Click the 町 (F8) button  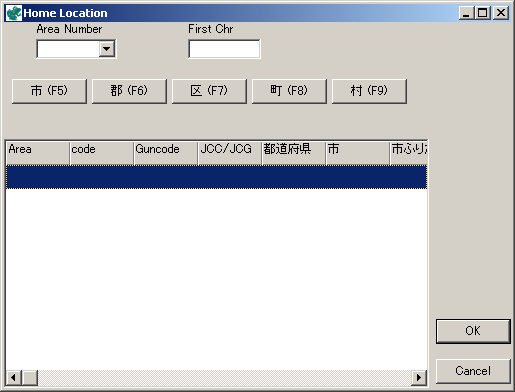(289, 91)
